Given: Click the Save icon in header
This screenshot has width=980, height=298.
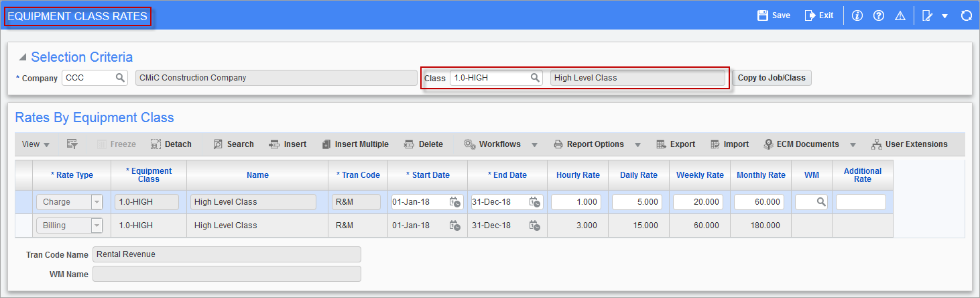Looking at the screenshot, I should pyautogui.click(x=762, y=15).
